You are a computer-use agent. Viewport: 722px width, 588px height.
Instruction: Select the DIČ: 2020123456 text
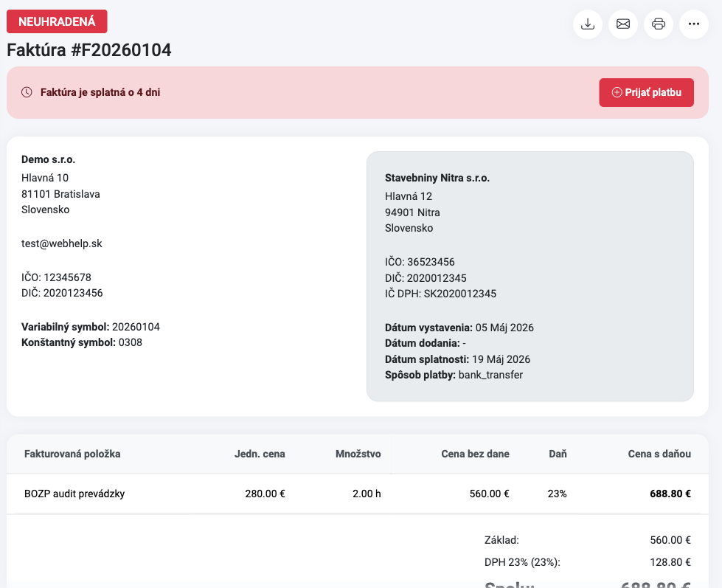[62, 293]
